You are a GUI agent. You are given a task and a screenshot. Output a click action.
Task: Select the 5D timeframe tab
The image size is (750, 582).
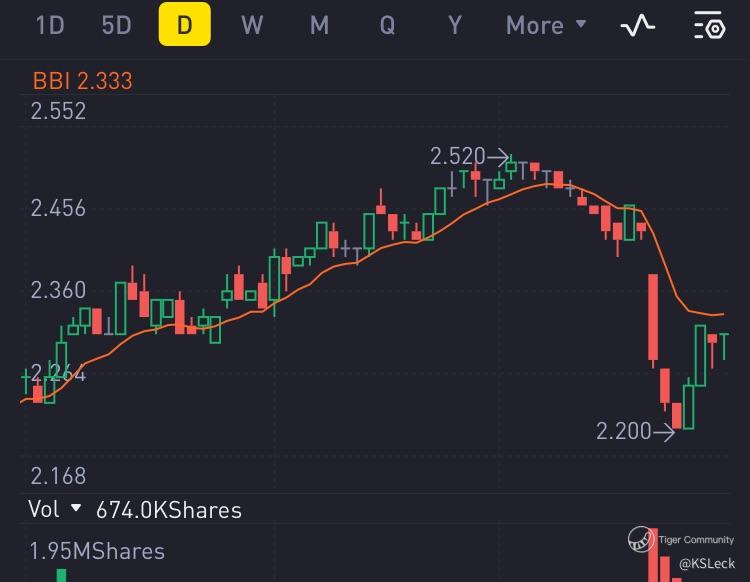[117, 26]
